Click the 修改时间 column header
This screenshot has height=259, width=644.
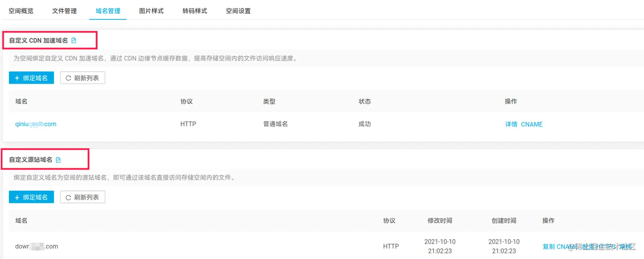[x=440, y=220]
